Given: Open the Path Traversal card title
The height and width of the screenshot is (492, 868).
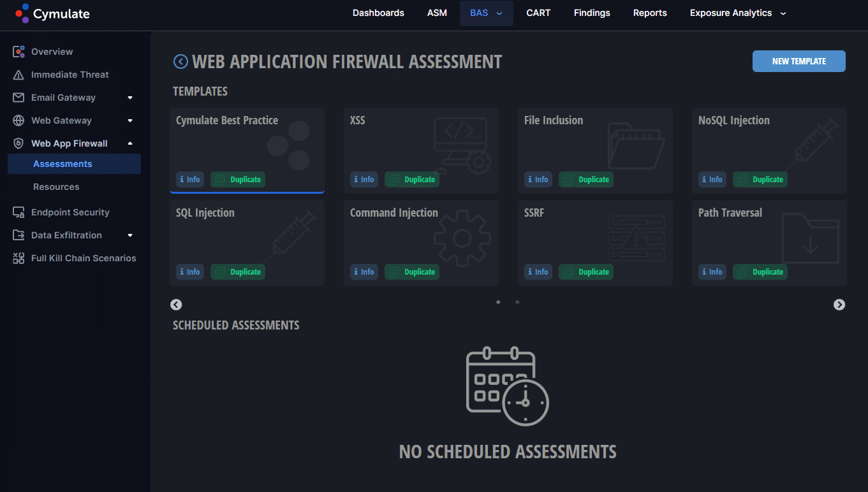Looking at the screenshot, I should pos(730,213).
